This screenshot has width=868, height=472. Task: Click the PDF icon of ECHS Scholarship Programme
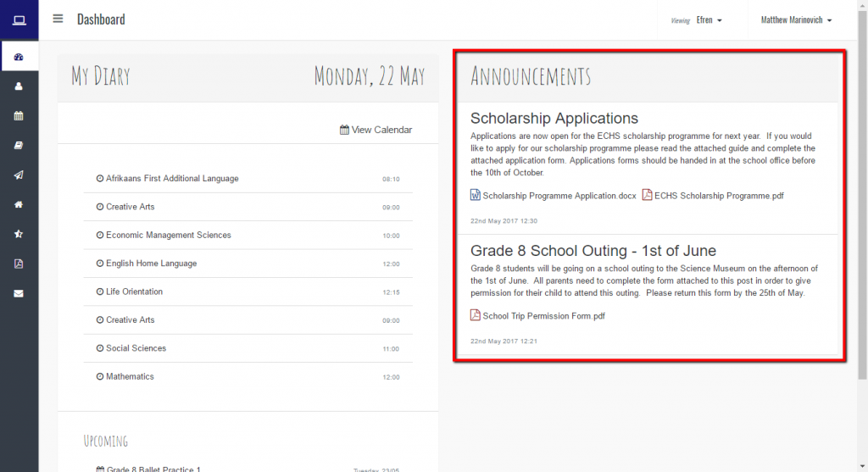[x=647, y=195]
